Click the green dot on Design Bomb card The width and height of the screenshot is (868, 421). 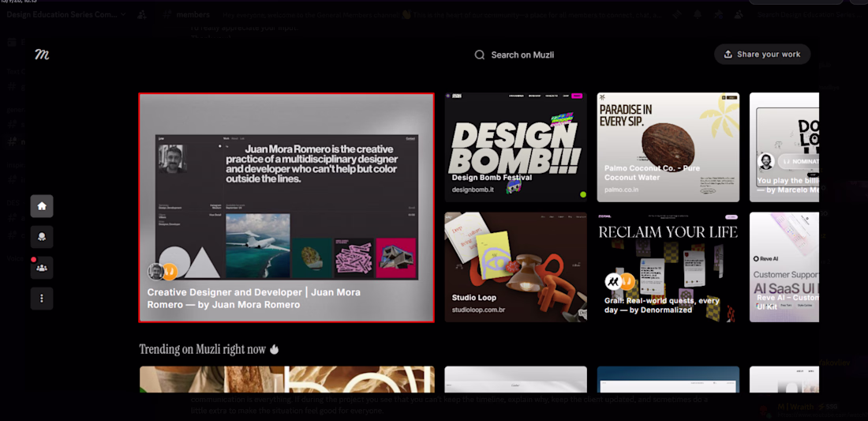click(582, 194)
